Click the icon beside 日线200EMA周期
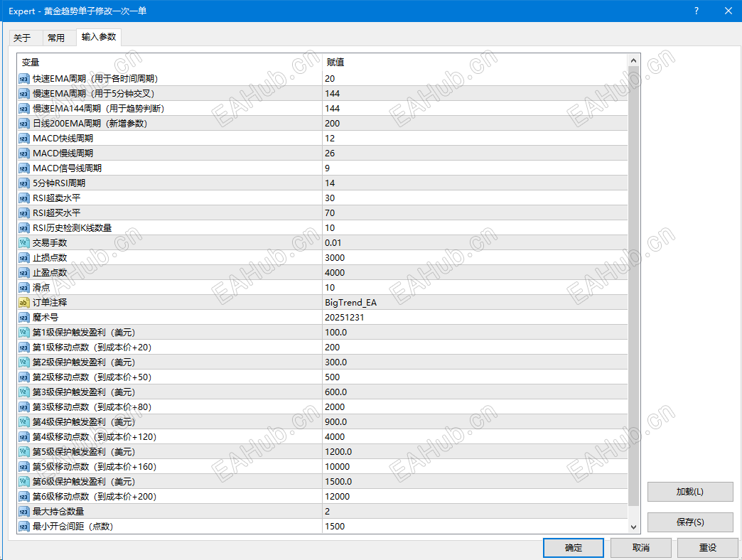Screen dimensions: 742x560 tap(23, 124)
